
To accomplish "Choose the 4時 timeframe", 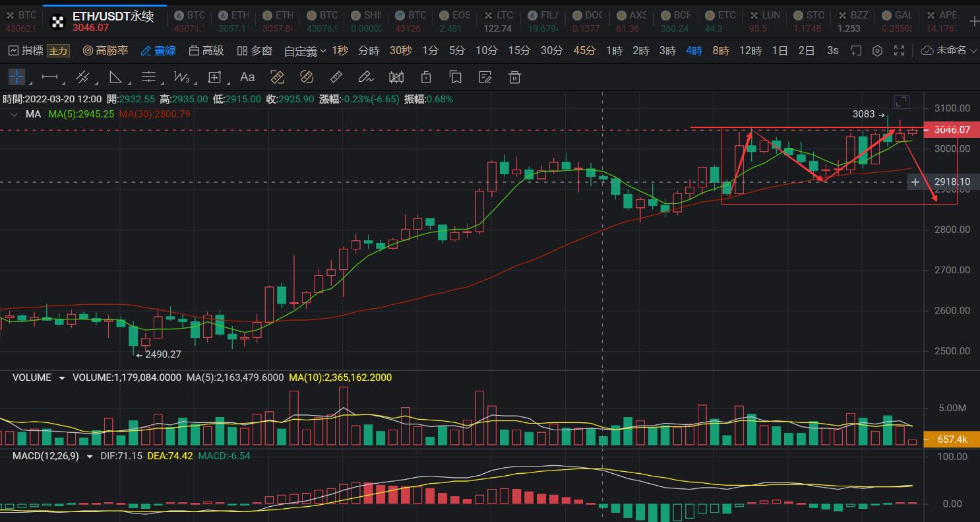I will tap(694, 51).
